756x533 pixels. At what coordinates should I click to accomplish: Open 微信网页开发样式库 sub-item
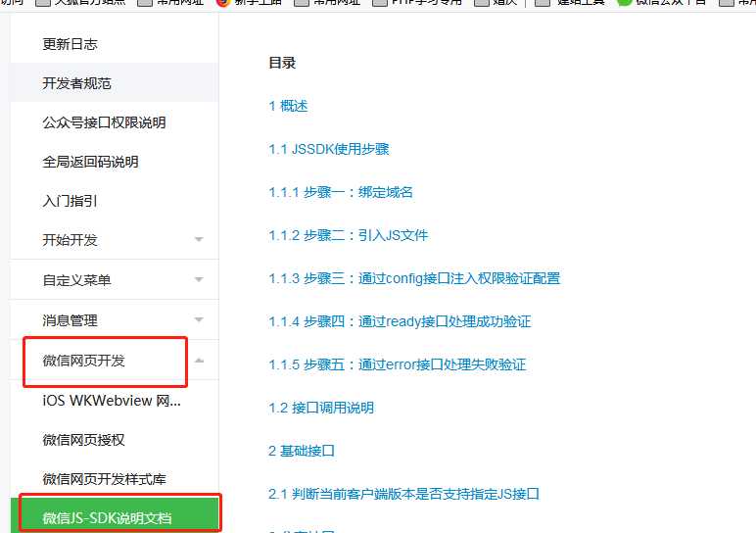[104, 479]
